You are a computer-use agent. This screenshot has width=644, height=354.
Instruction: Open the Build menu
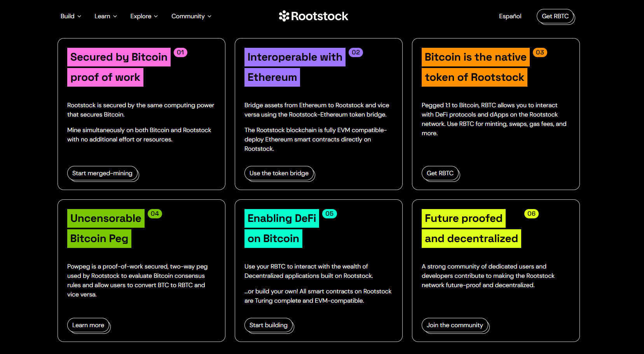(x=71, y=16)
